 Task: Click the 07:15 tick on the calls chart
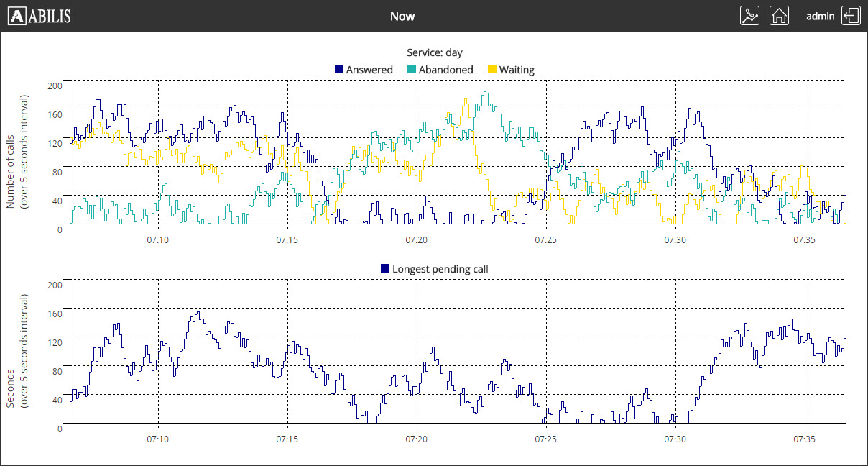[x=287, y=238]
